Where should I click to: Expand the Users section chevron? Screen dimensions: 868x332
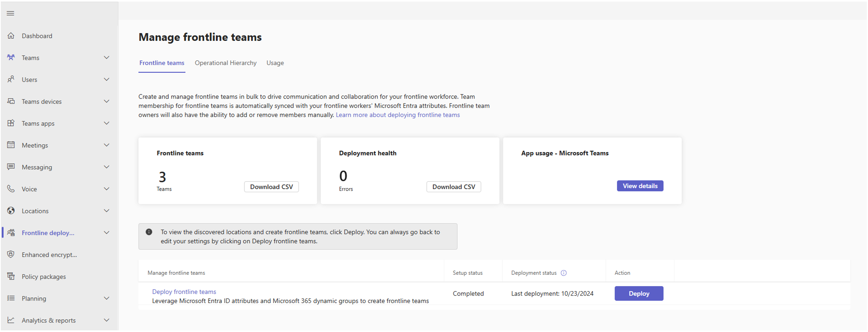point(107,80)
